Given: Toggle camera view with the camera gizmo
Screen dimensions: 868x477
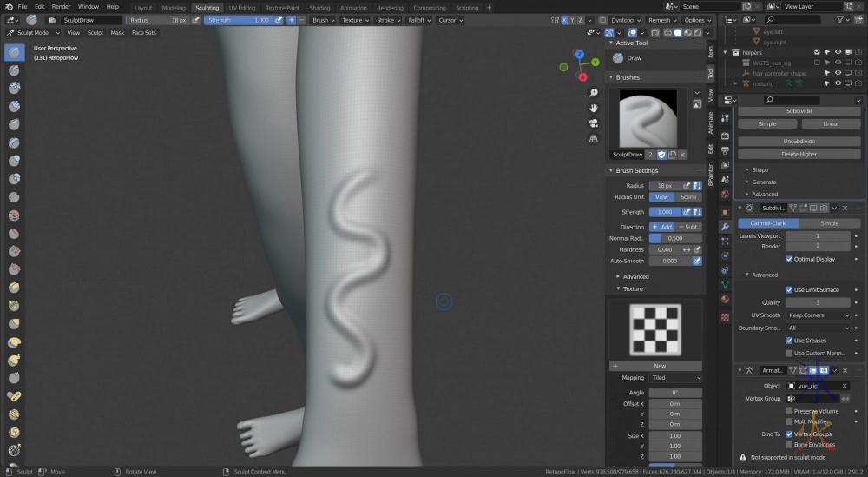Looking at the screenshot, I should pyautogui.click(x=594, y=123).
